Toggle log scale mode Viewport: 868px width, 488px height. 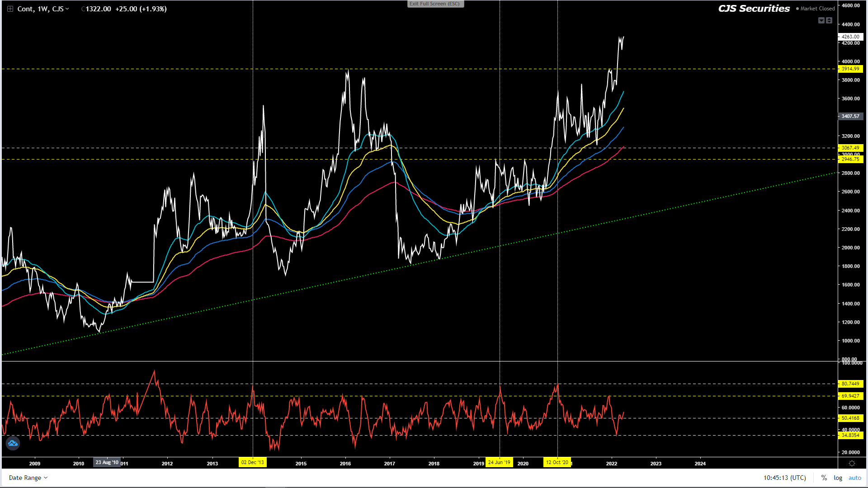click(x=838, y=478)
